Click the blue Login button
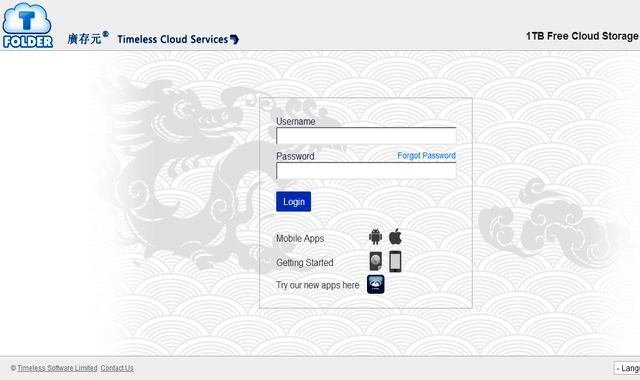 coord(293,202)
